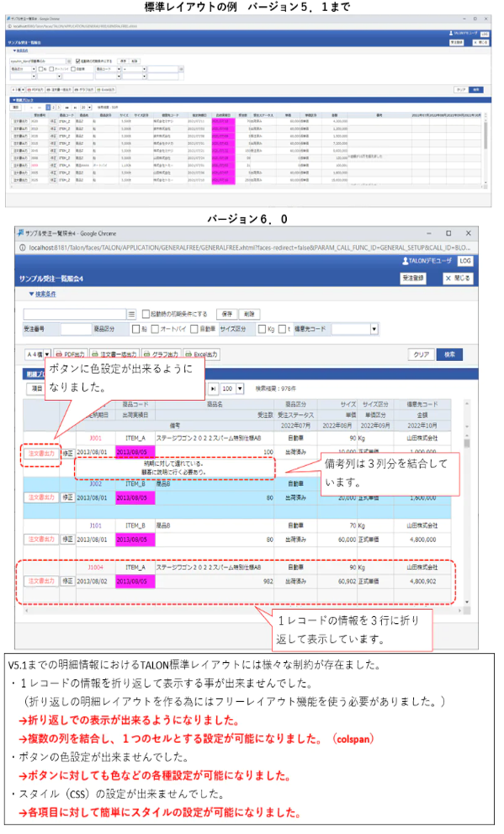Click the 受注ステータス column header
The height and width of the screenshot is (834, 504).
[296, 415]
